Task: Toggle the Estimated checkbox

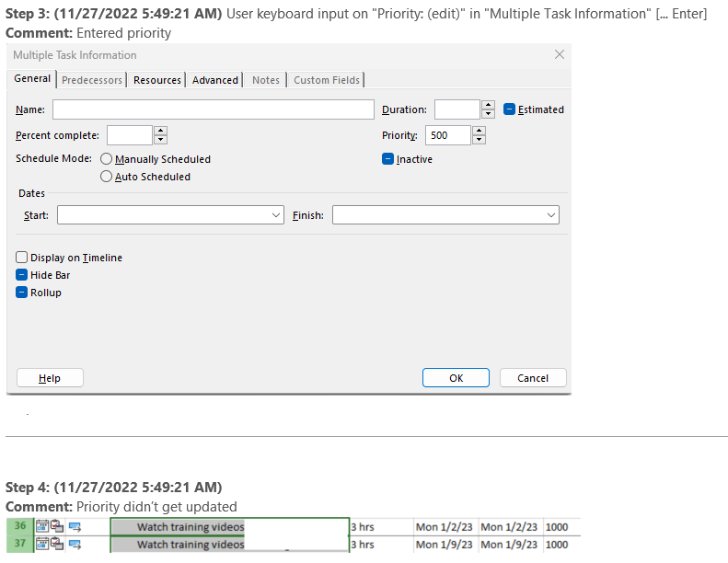Action: pyautogui.click(x=509, y=109)
